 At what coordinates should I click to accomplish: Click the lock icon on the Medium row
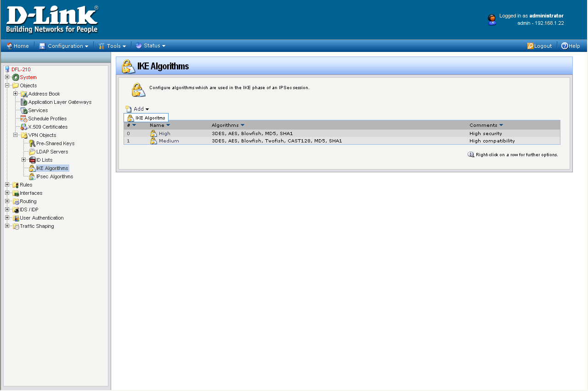click(x=153, y=141)
